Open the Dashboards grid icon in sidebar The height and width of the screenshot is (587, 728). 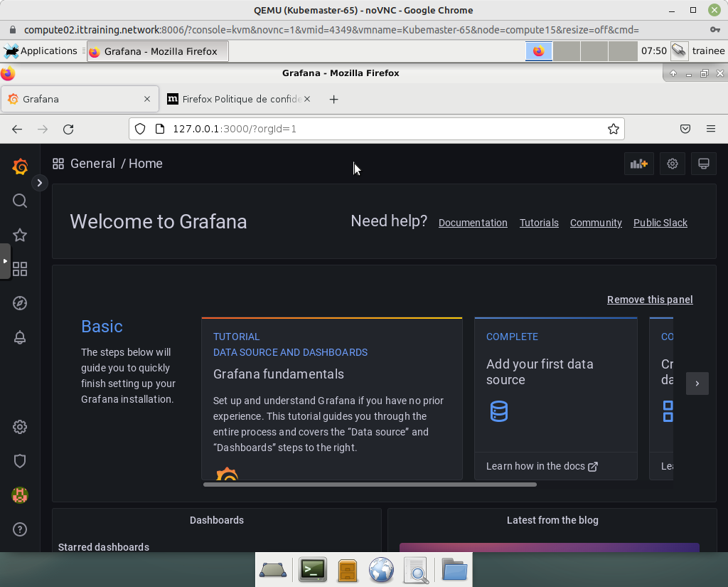click(20, 269)
